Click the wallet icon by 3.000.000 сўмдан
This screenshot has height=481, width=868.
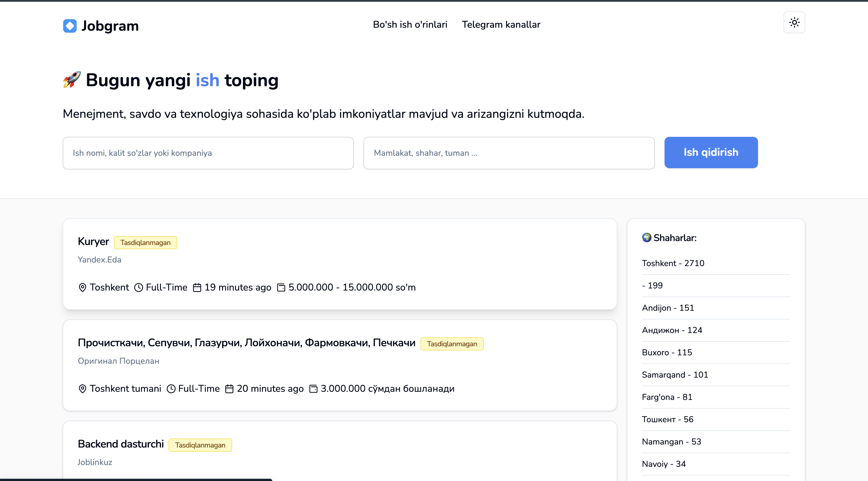tap(313, 389)
